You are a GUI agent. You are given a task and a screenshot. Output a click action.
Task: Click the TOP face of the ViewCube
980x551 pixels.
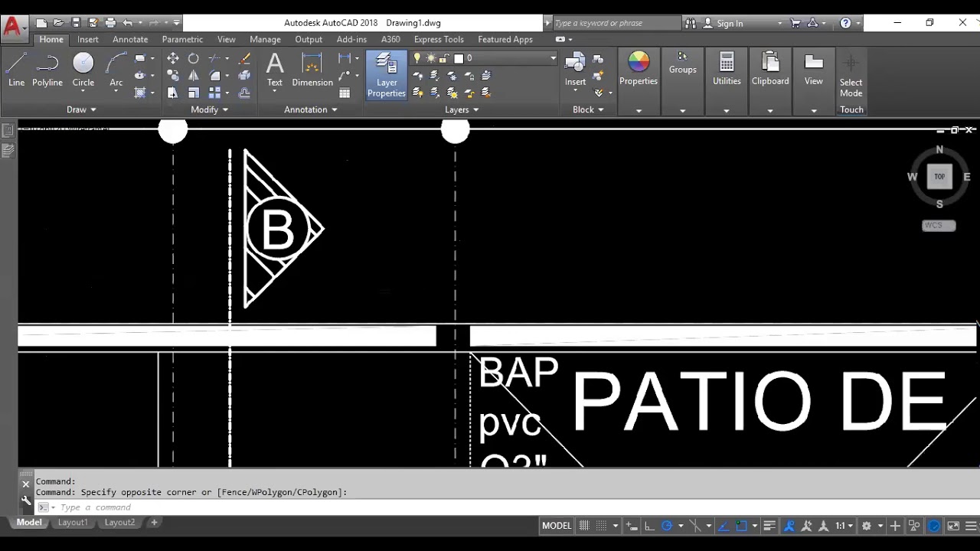(x=939, y=177)
